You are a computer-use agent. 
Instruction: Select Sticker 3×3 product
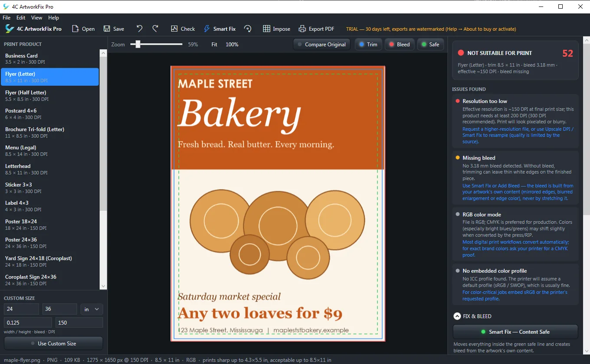49,187
